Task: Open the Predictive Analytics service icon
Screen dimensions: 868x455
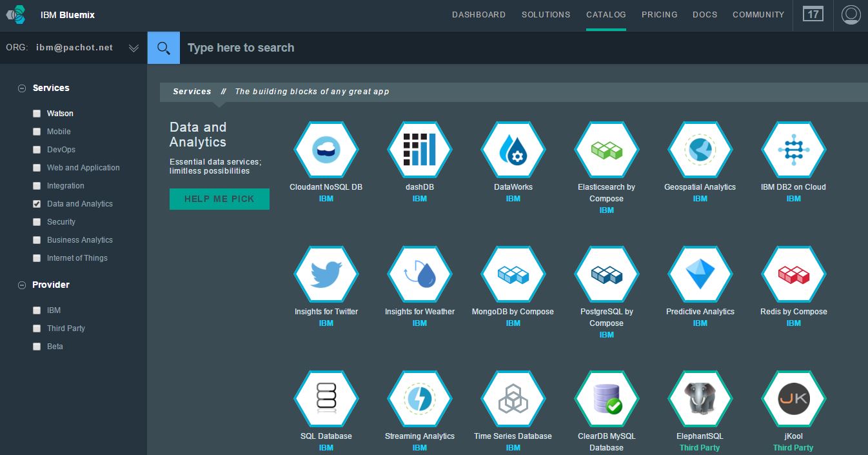Action: point(700,274)
